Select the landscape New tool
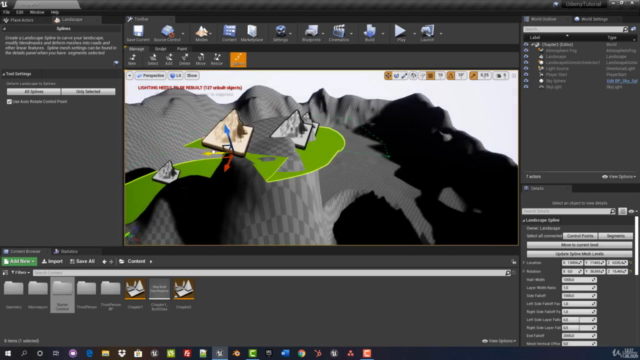Screen dimensions: 640x360 pos(132,60)
